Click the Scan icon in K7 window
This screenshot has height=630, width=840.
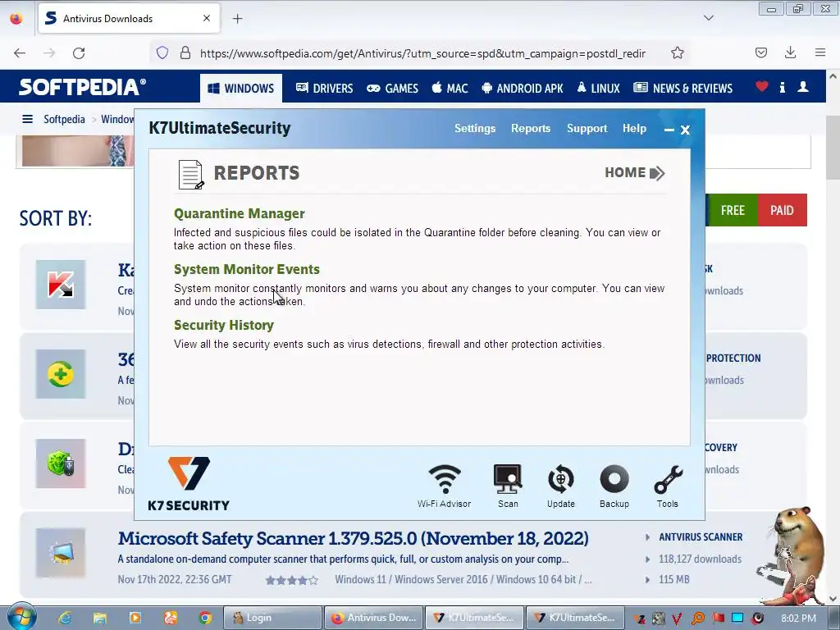pyautogui.click(x=507, y=486)
